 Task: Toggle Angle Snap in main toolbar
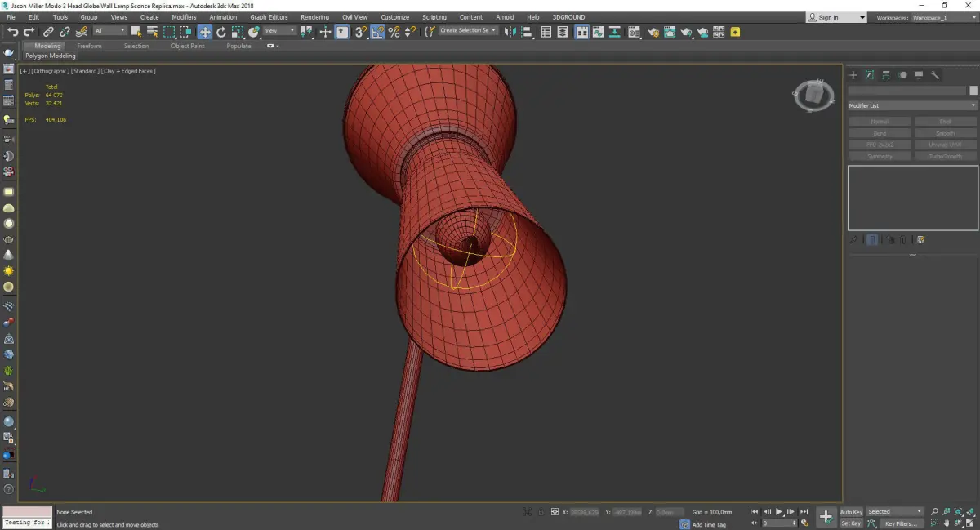(377, 32)
